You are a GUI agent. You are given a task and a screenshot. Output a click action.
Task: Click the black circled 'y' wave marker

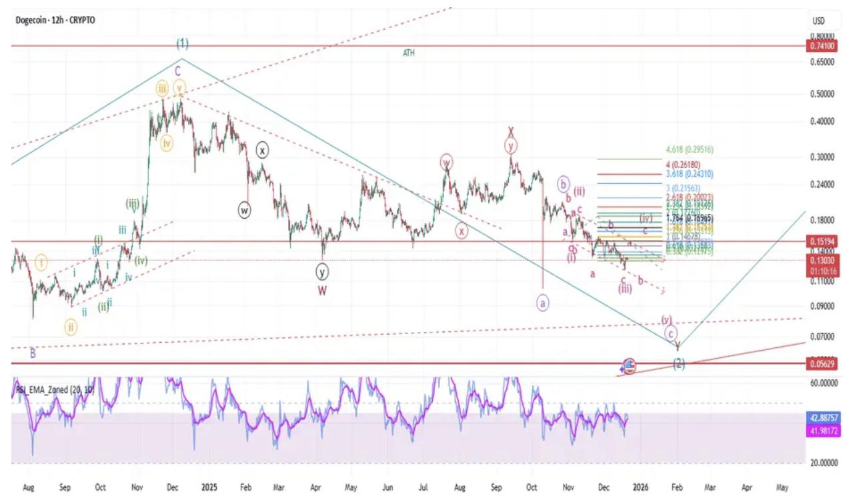coord(322,271)
